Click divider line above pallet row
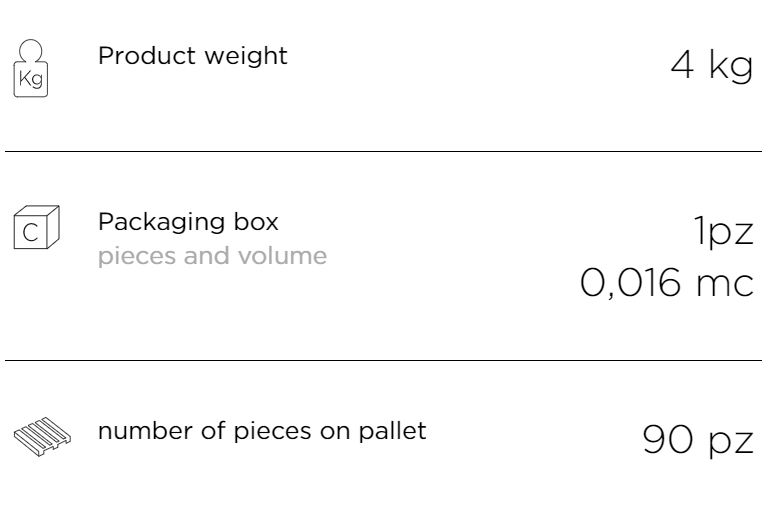This screenshot has width=769, height=506. (384, 360)
